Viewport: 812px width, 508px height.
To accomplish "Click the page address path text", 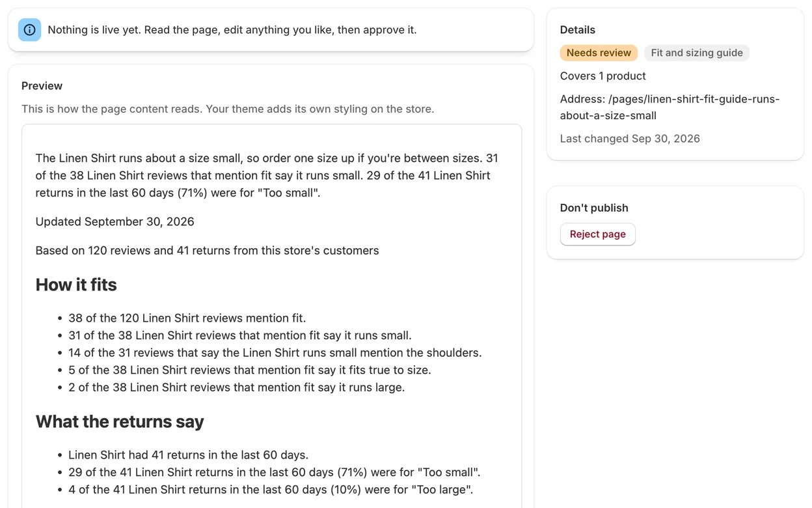I will pos(670,107).
